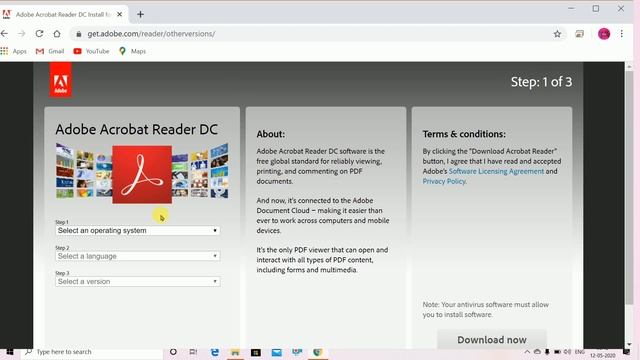Click the Download now button

[491, 340]
